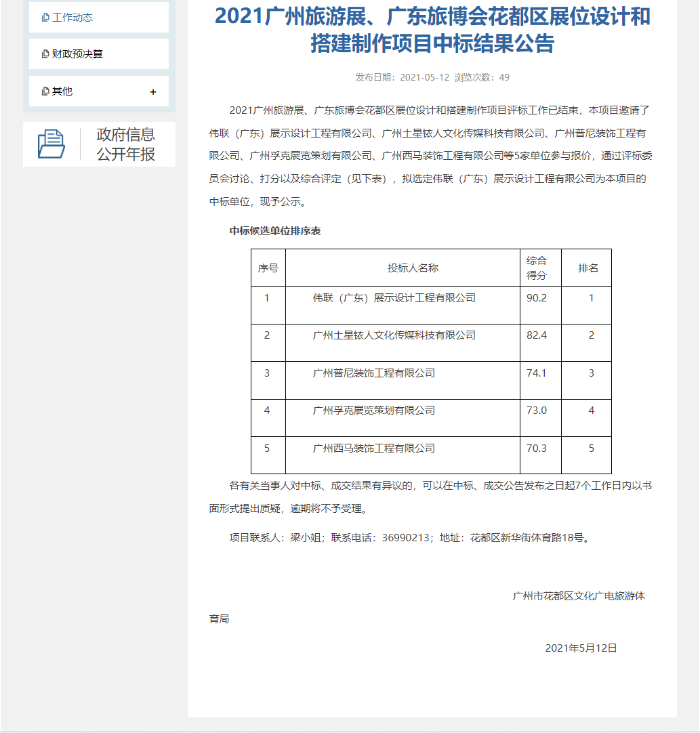Image resolution: width=700 pixels, height=733 pixels.
Task: Open the 其他 sidebar menu item
Action: click(x=99, y=91)
